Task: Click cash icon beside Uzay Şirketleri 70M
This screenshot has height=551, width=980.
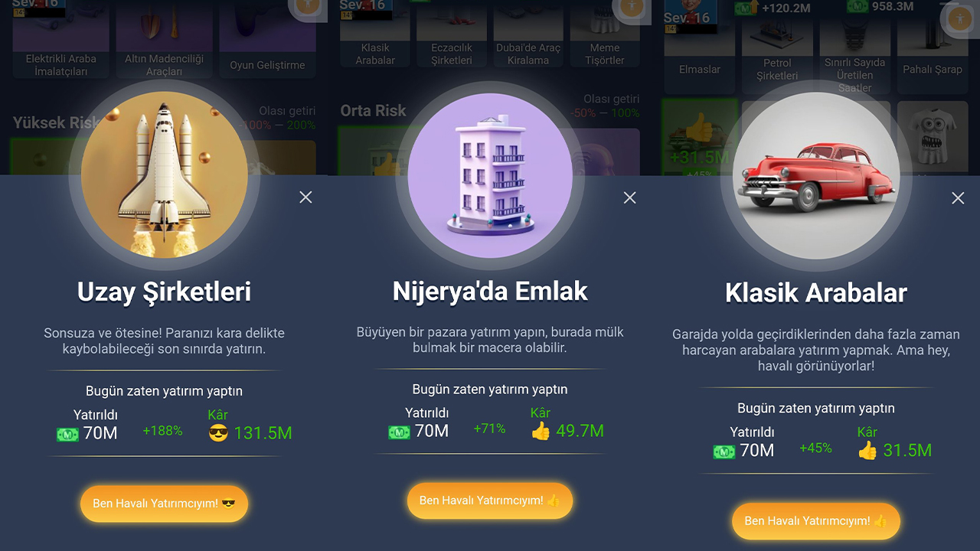Action: [x=68, y=434]
